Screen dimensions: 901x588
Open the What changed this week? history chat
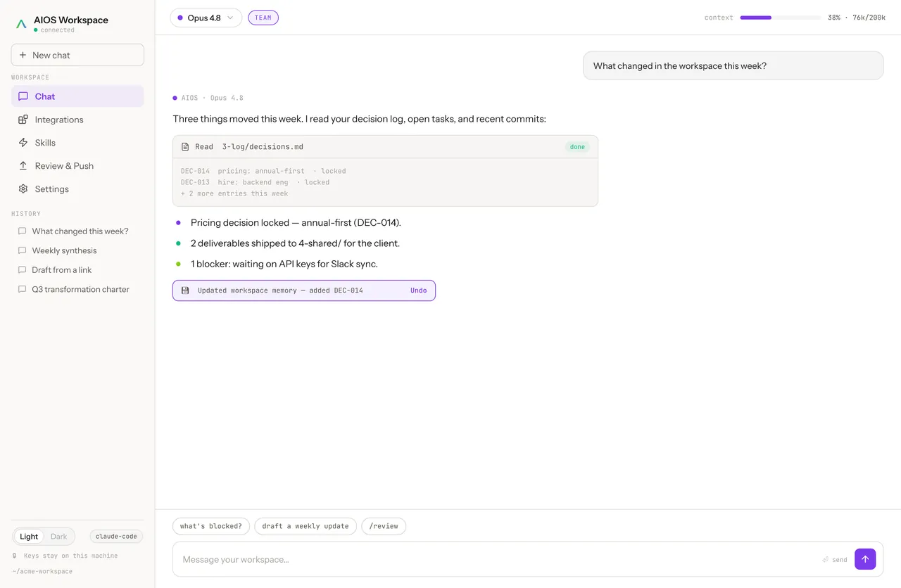pos(77,231)
